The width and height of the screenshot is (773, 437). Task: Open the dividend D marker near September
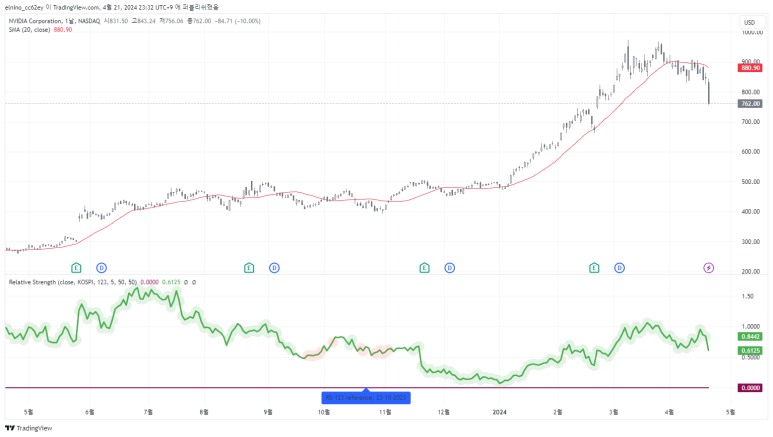coord(274,268)
